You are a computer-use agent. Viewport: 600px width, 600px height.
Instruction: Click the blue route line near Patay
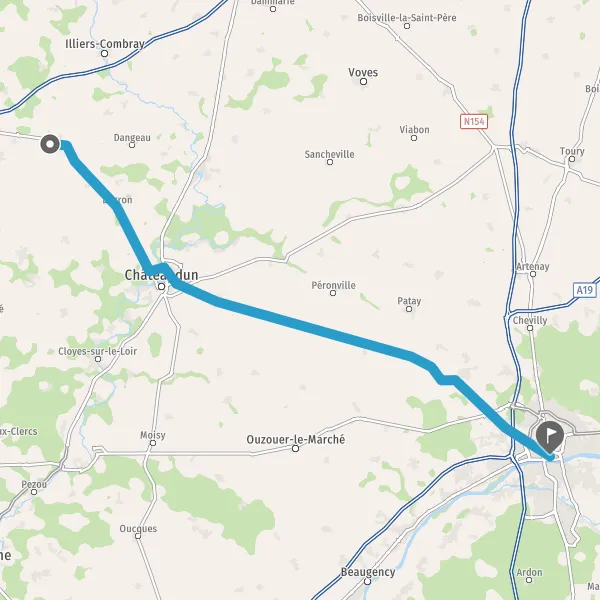coord(383,347)
